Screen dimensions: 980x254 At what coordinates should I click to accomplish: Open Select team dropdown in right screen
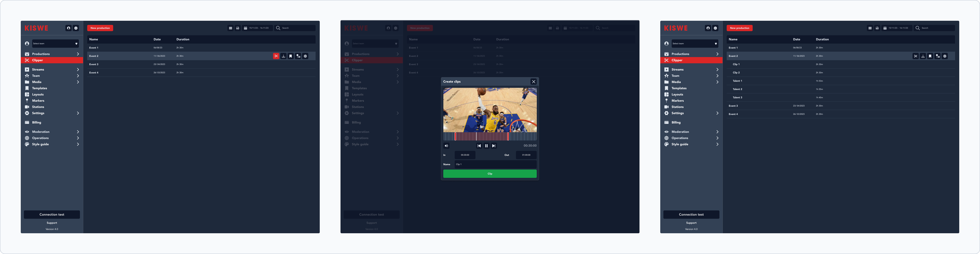click(695, 44)
